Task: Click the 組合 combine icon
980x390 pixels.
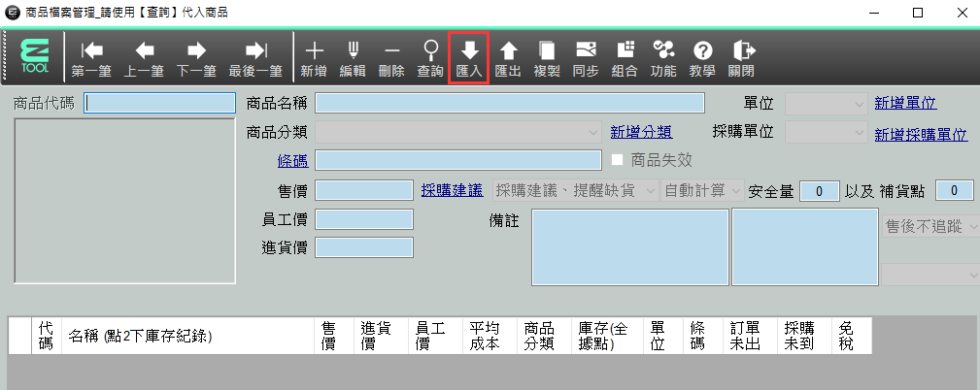Action: tap(625, 59)
